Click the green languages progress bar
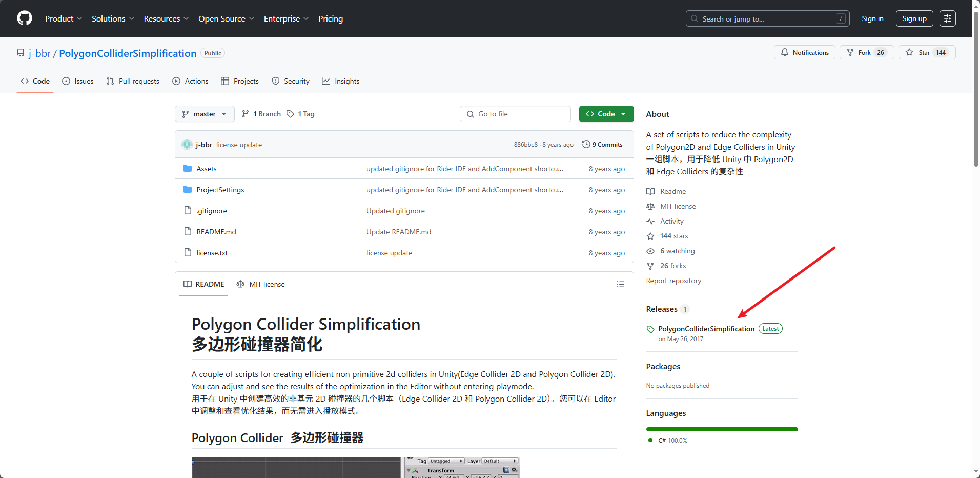980x478 pixels. click(x=722, y=429)
